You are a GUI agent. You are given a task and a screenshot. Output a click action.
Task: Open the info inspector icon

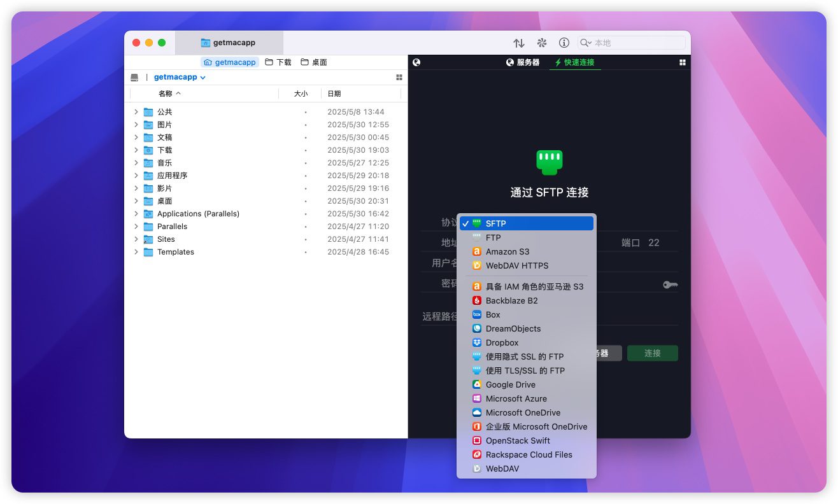coord(564,43)
